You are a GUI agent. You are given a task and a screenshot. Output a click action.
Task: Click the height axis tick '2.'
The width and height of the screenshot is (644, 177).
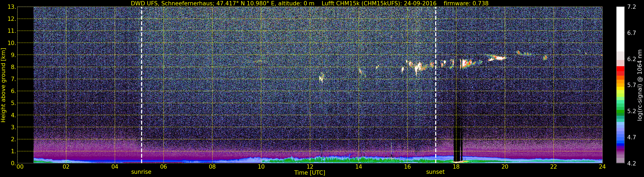click(x=13, y=139)
